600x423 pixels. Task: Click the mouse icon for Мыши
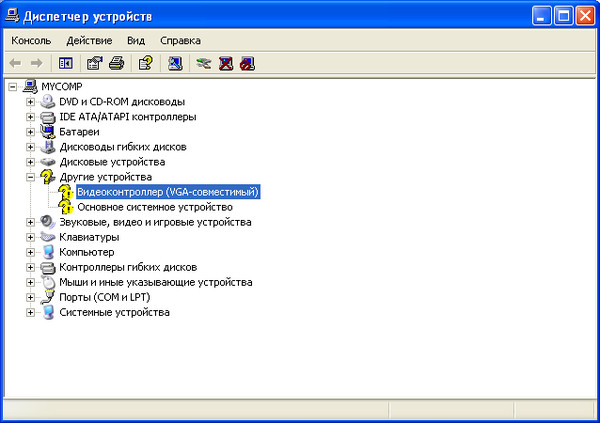click(48, 283)
